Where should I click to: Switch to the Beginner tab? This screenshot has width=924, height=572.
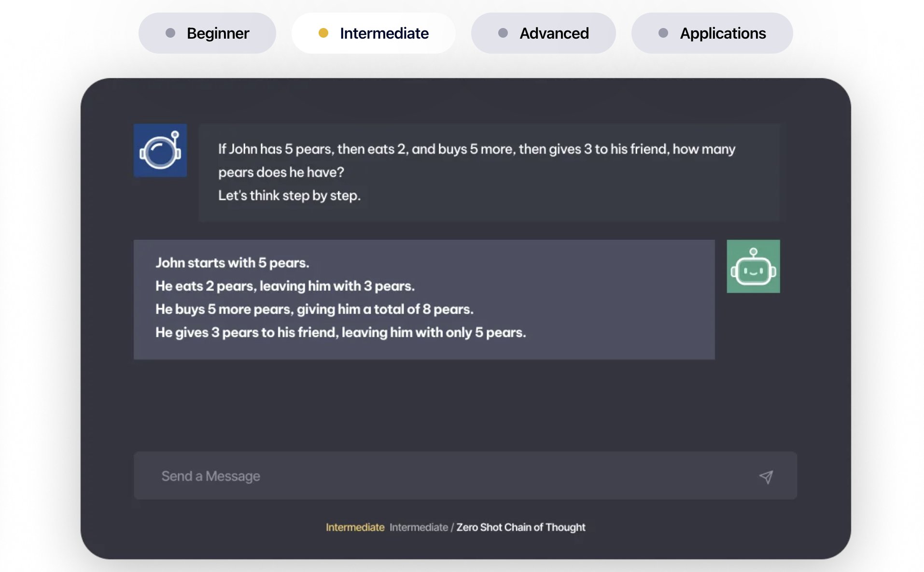(207, 33)
